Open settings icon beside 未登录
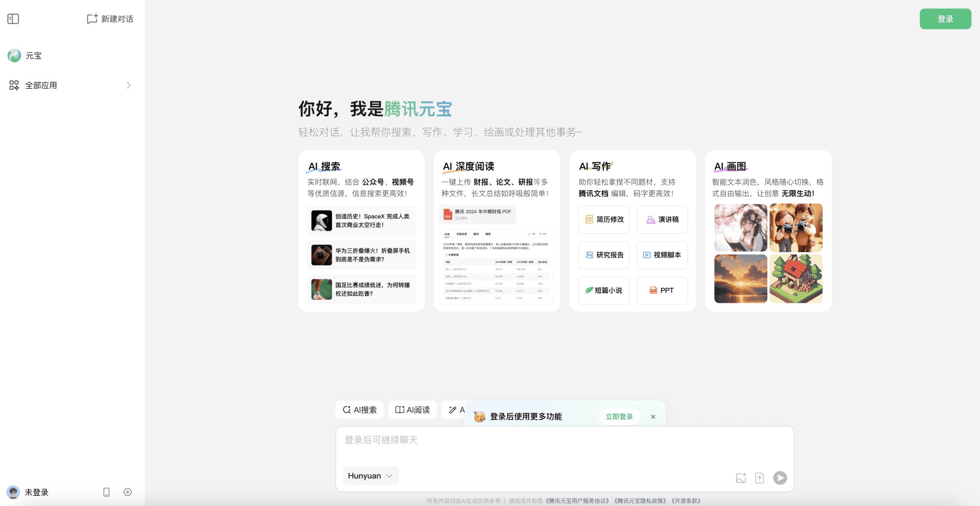Viewport: 980px width, 506px height. (128, 492)
